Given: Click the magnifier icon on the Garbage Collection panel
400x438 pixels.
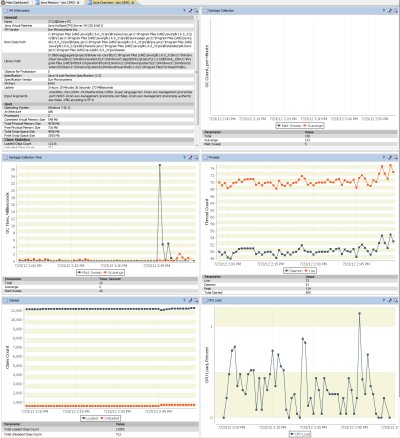Looking at the screenshot, I should (x=395, y=11).
